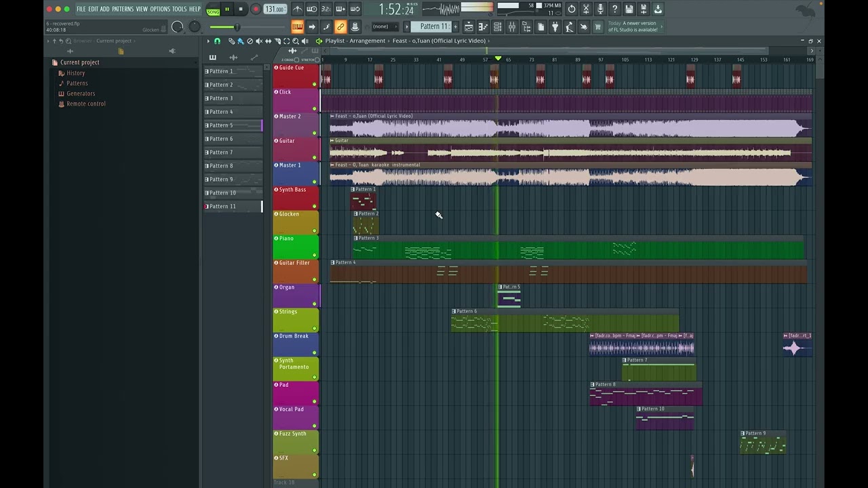The image size is (868, 488).
Task: Toggle wait for input to start playing
Action: (312, 9)
